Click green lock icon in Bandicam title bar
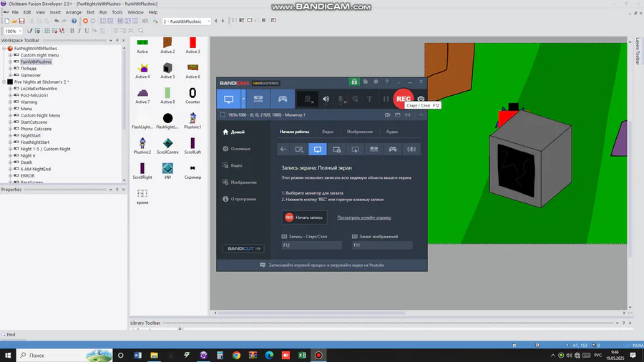 pyautogui.click(x=354, y=82)
